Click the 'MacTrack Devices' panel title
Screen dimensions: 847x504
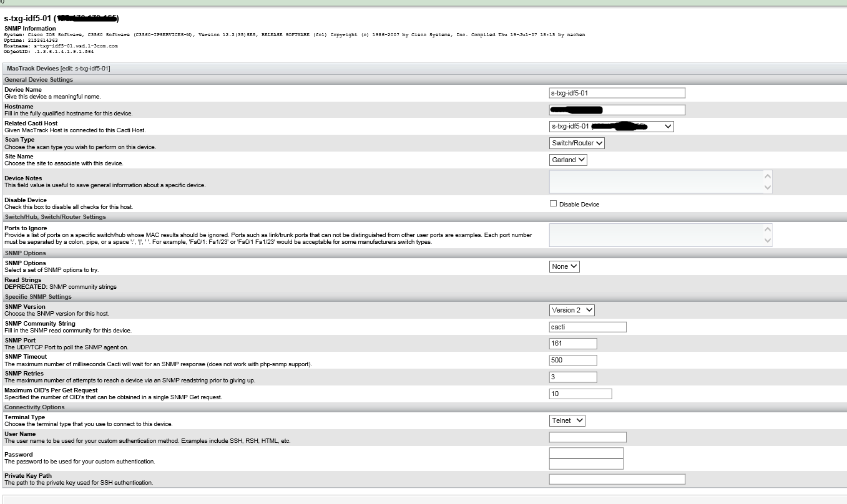click(x=32, y=68)
